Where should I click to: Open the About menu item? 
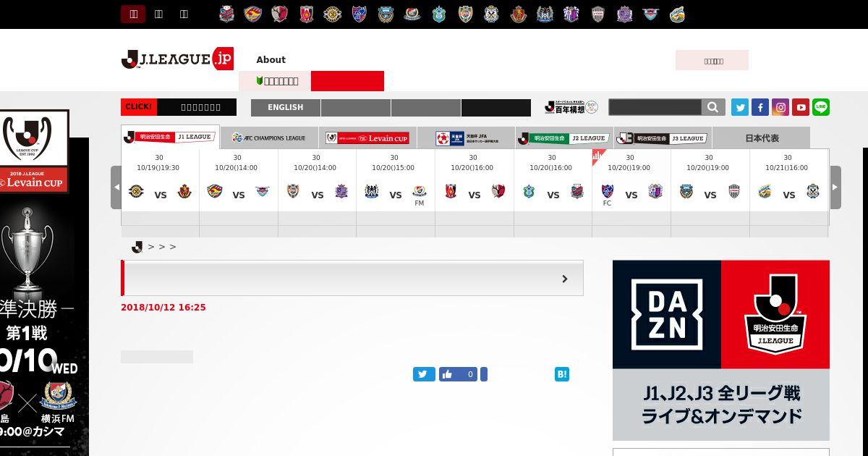pos(271,60)
